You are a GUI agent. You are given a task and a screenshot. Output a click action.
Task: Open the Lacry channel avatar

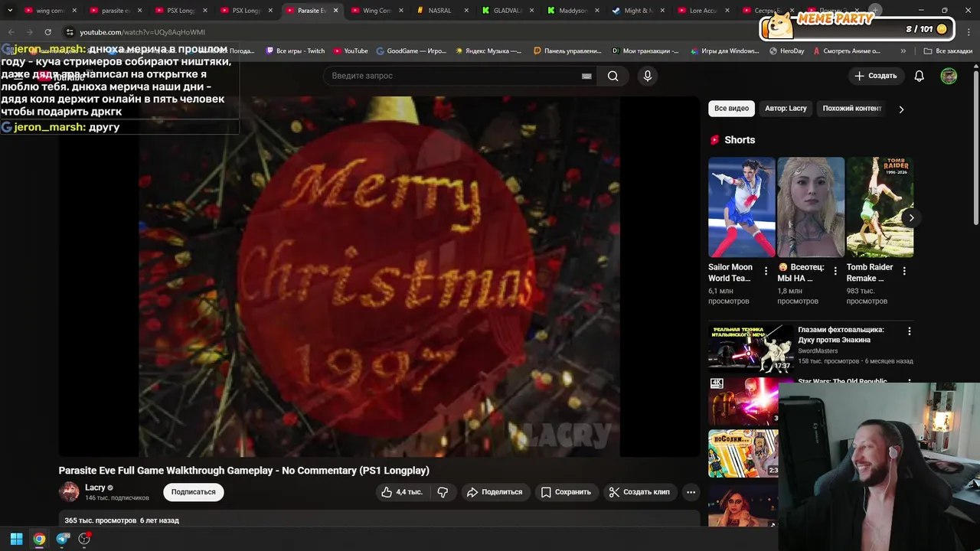point(69,491)
